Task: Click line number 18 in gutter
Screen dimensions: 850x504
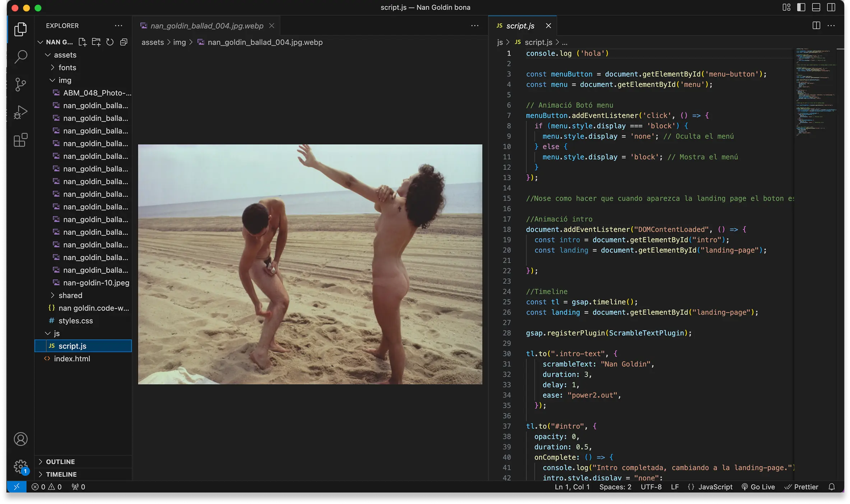Action: pos(507,229)
